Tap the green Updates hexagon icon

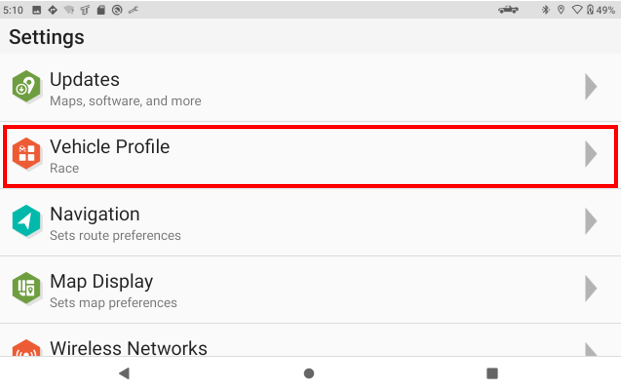[x=26, y=86]
